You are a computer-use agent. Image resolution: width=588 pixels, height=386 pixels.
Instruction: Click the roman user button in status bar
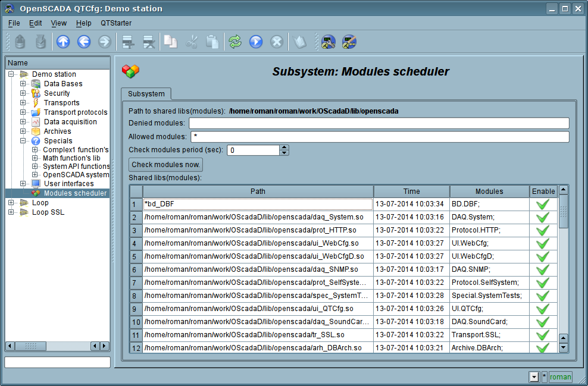560,377
